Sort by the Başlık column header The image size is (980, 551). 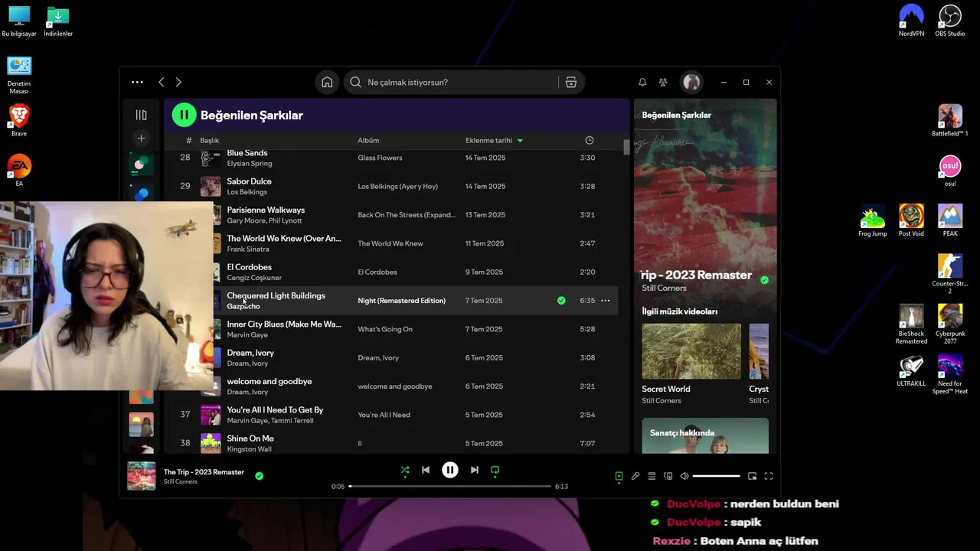coord(209,140)
